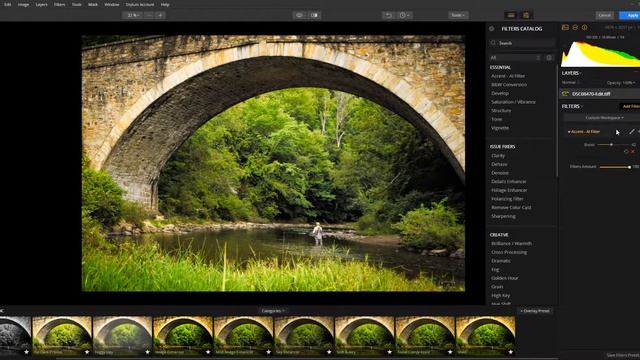Select the Vignette filter
Image resolution: width=640 pixels, height=360 pixels.
(x=500, y=128)
